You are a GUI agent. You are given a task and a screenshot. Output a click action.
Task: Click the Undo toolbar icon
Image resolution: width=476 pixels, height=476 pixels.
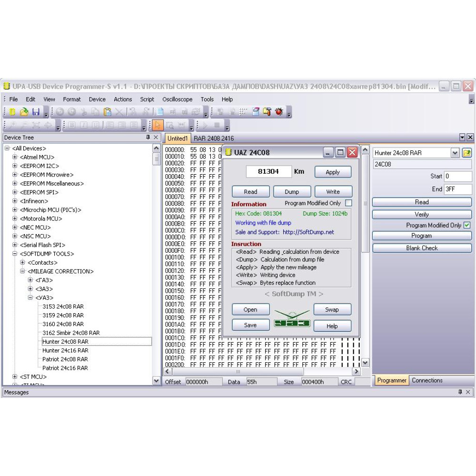coord(60,112)
